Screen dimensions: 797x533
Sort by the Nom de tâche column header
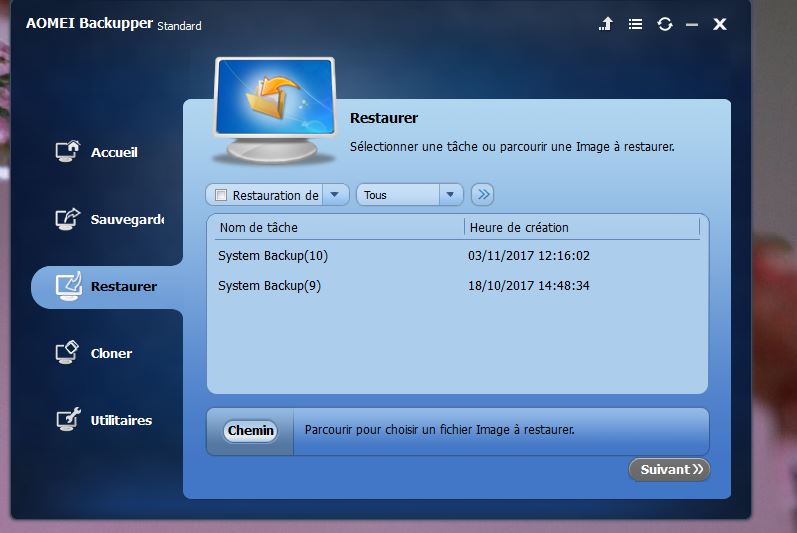tap(259, 228)
